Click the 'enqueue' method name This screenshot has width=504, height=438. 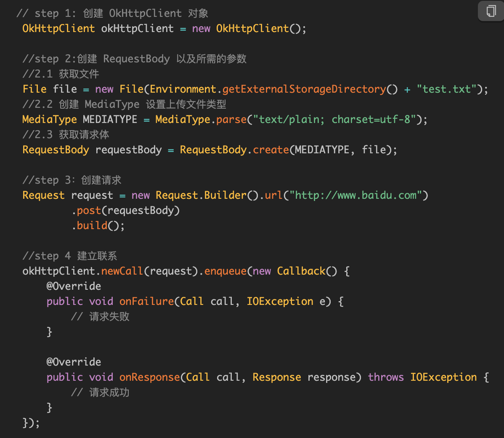click(225, 271)
